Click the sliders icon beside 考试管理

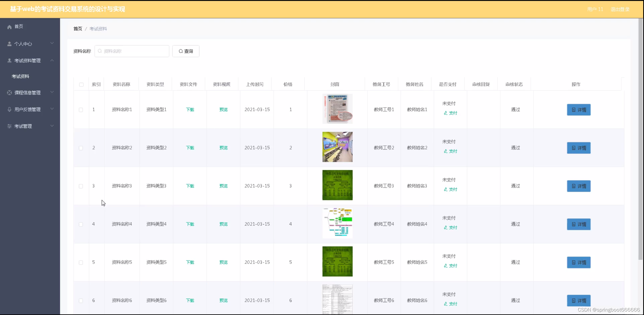(9, 126)
